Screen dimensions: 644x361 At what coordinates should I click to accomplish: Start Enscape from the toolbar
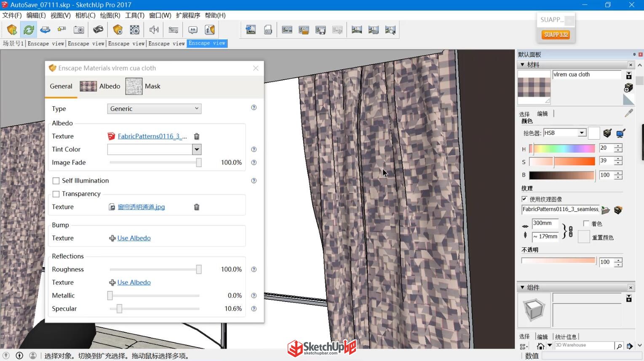(12, 30)
